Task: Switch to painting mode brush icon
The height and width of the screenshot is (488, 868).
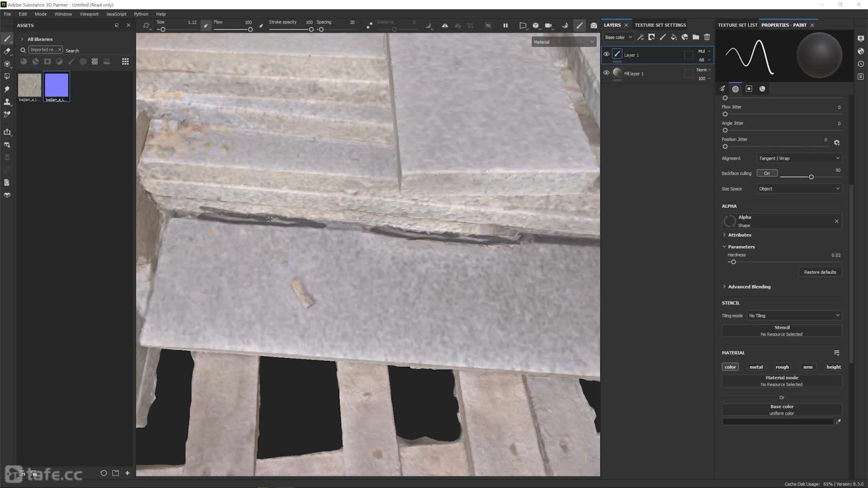Action: 580,26
